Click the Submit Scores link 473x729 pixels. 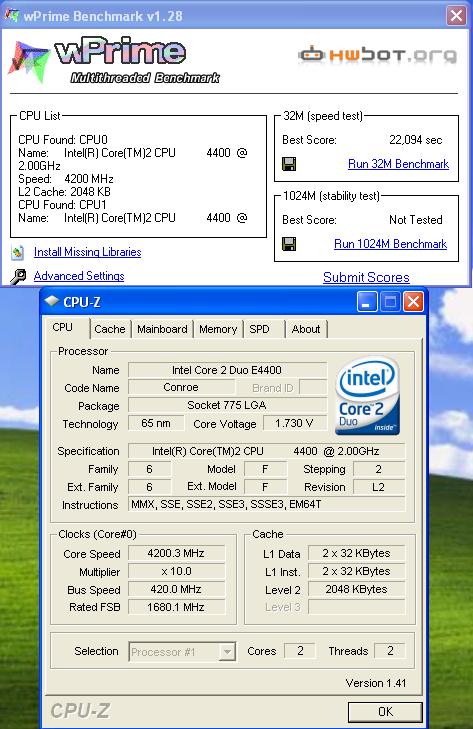coord(366,278)
